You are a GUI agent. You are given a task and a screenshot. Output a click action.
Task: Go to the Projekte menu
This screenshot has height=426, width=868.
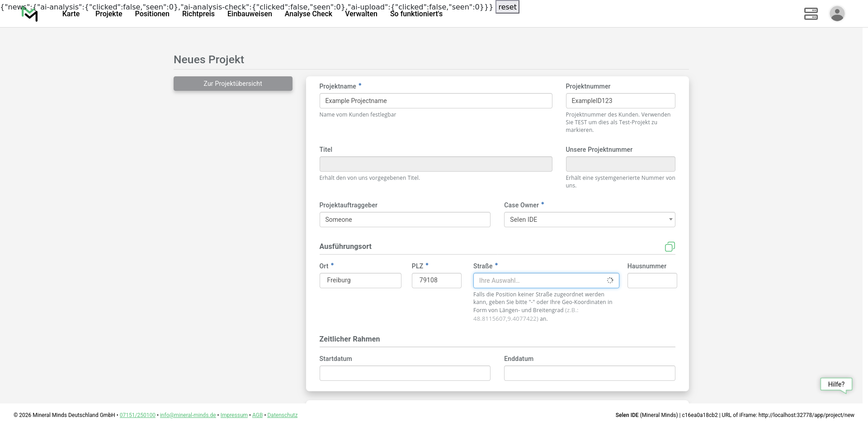pos(108,14)
